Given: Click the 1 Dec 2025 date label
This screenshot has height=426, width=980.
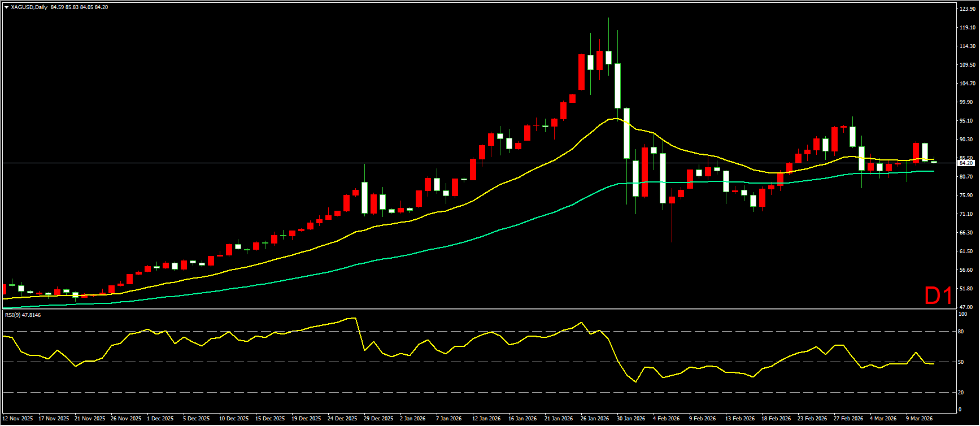Looking at the screenshot, I should [x=160, y=419].
